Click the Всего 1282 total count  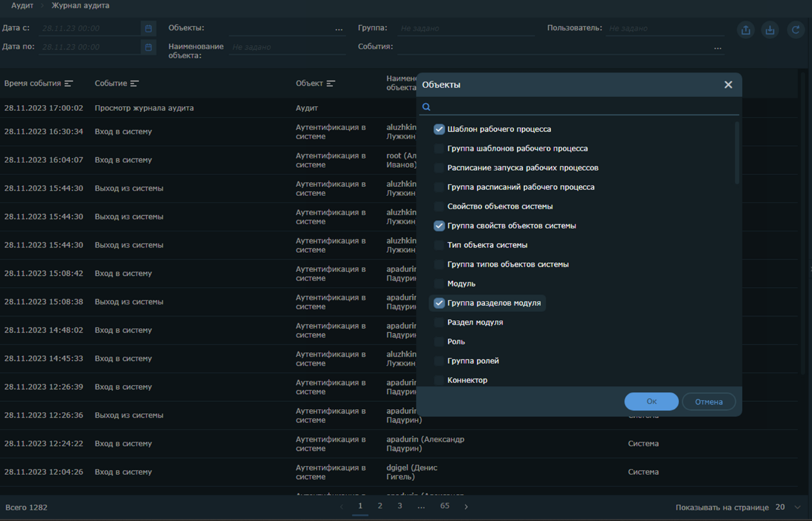tap(26, 507)
